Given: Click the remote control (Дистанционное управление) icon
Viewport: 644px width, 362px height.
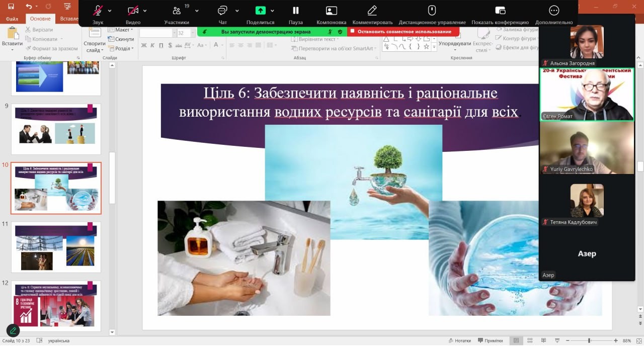Looking at the screenshot, I should click(x=432, y=10).
